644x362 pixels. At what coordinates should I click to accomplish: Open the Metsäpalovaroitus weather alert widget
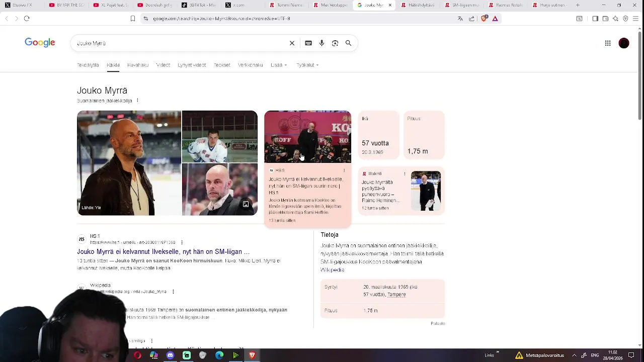click(x=539, y=355)
